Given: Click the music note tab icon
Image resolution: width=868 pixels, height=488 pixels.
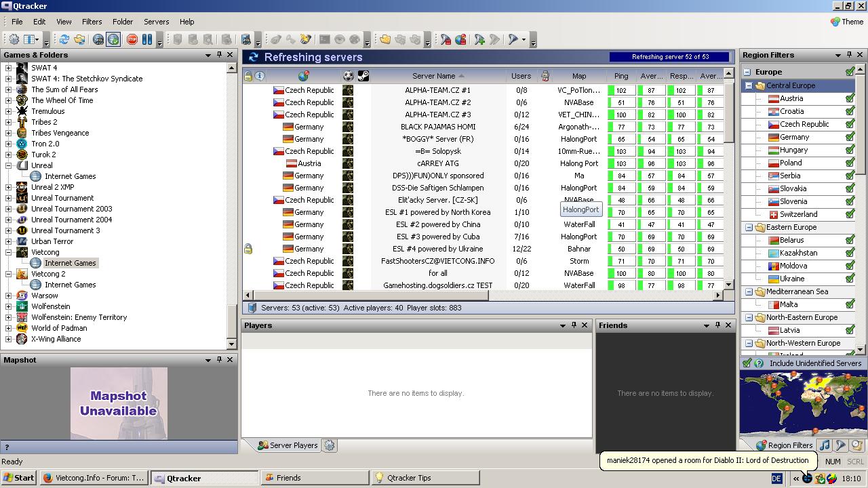Looking at the screenshot, I should (x=824, y=445).
